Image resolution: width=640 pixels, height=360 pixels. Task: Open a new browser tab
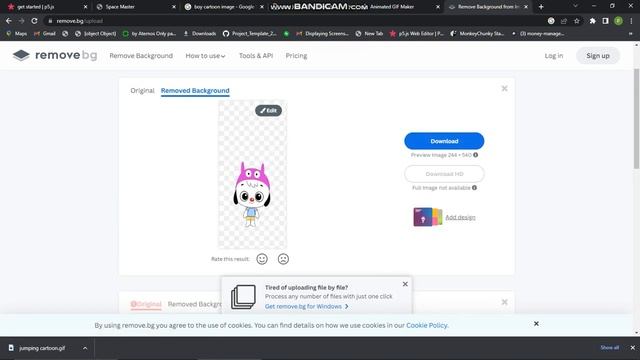click(x=541, y=7)
